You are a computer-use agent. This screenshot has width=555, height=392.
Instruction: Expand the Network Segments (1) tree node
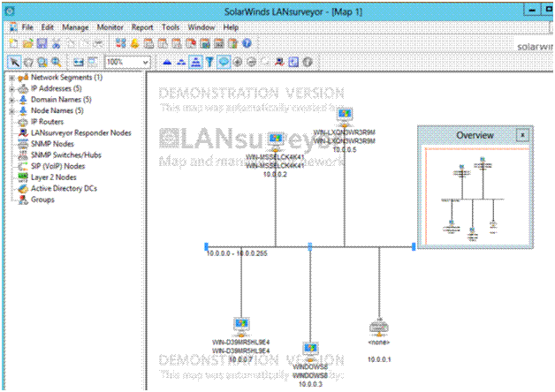[11, 78]
